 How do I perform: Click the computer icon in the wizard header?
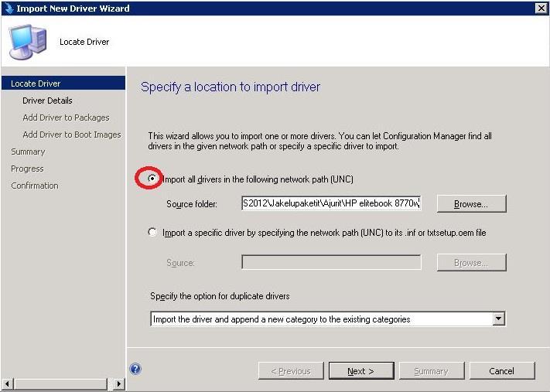tap(28, 42)
